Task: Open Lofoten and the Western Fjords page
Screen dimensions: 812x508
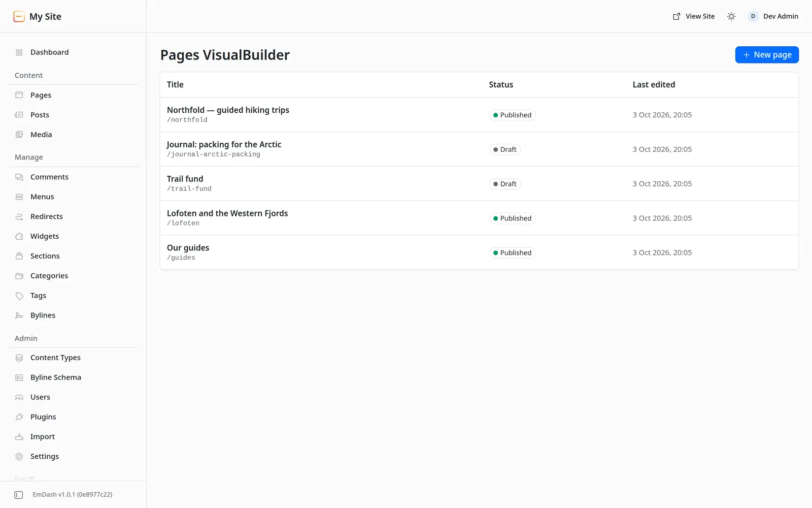Action: (x=227, y=213)
